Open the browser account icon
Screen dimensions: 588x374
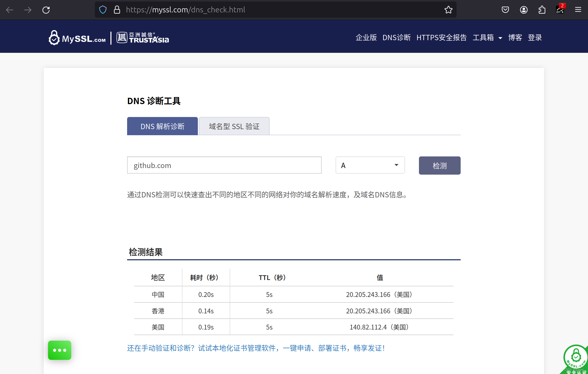[x=524, y=10]
